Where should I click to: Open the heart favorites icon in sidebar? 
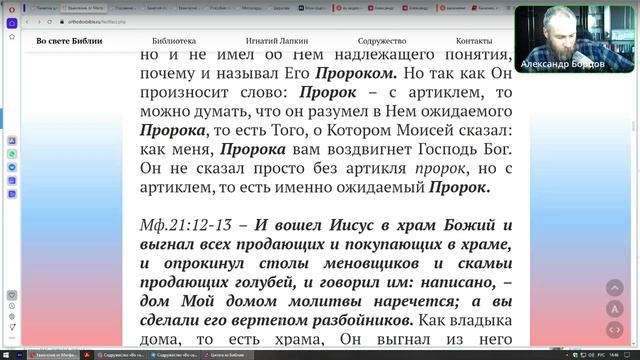coord(12,295)
